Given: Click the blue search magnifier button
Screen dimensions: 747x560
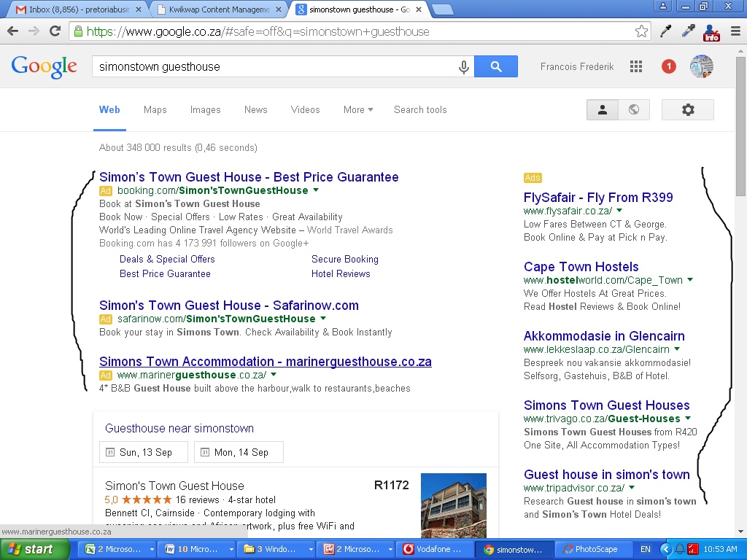Looking at the screenshot, I should click(x=496, y=66).
